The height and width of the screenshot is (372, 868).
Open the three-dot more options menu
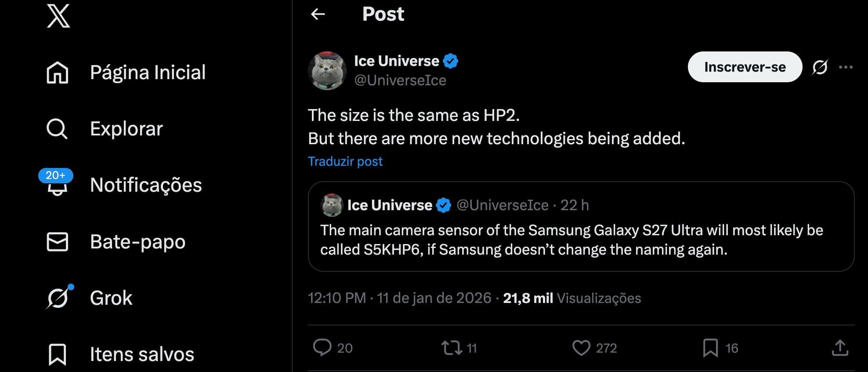click(846, 67)
